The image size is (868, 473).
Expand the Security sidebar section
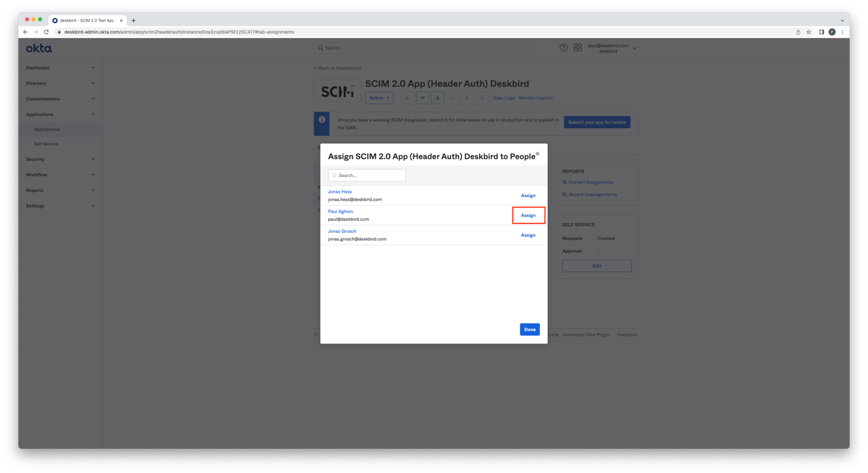point(60,160)
